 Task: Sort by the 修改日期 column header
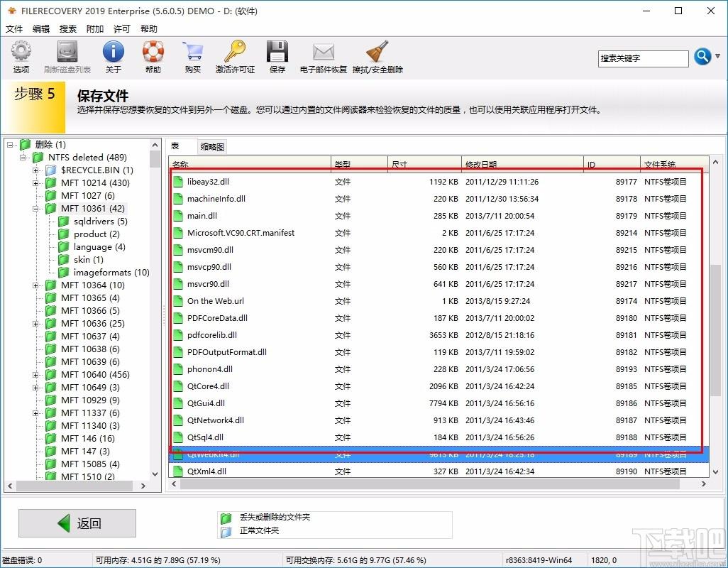tap(522, 164)
